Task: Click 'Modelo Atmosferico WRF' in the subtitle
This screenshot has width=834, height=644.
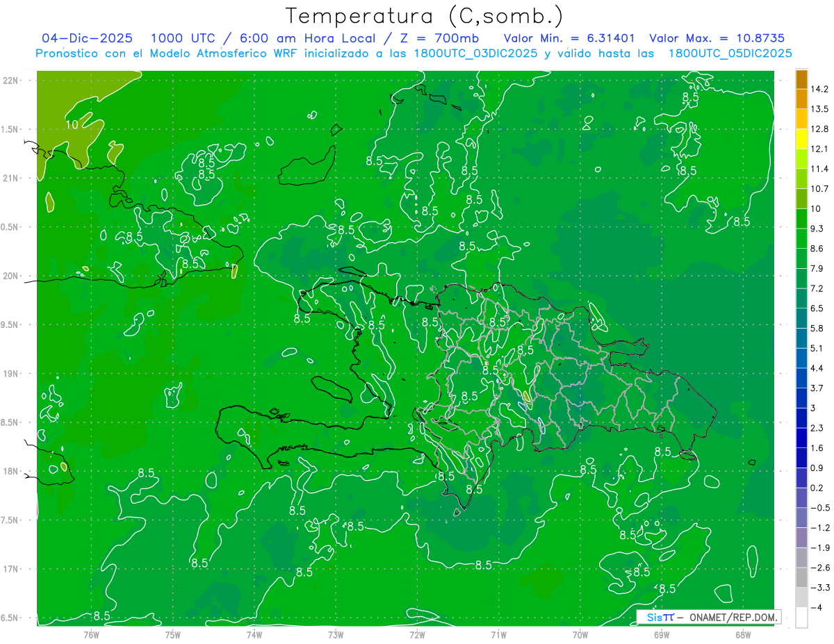Action: point(224,53)
